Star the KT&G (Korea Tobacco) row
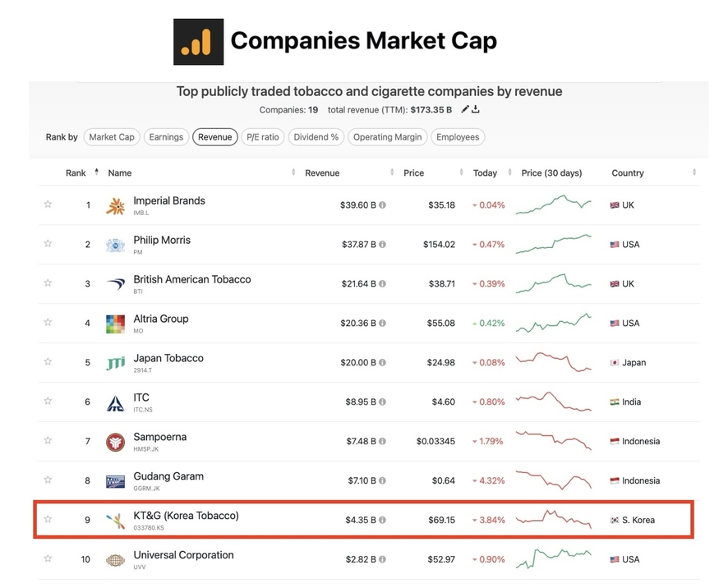The height and width of the screenshot is (588, 719). pos(48,519)
